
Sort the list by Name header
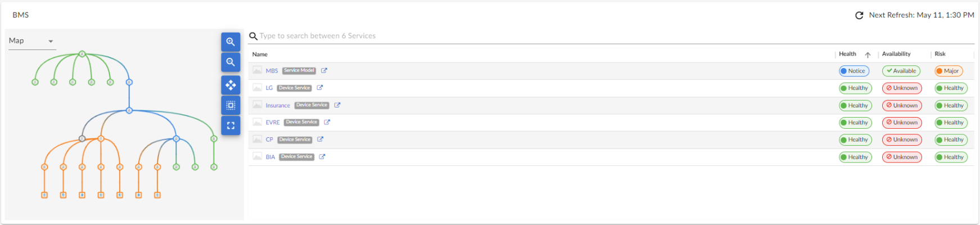(x=260, y=55)
